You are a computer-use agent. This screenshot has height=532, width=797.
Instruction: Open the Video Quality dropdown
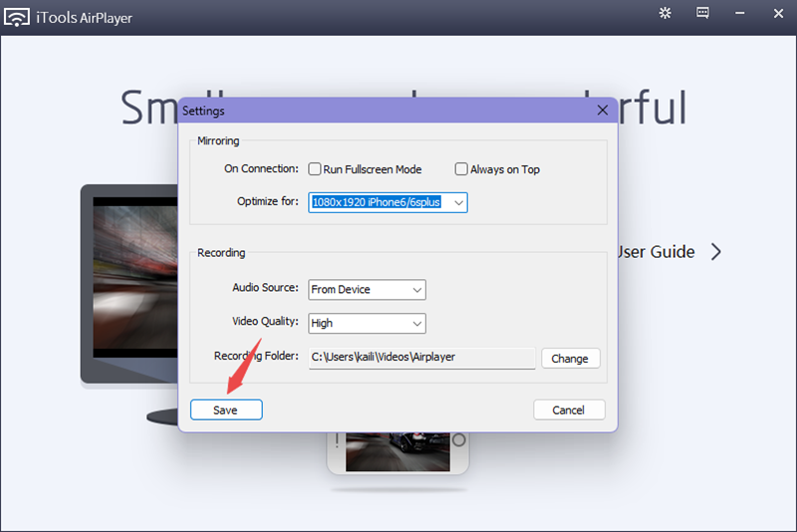coord(367,323)
